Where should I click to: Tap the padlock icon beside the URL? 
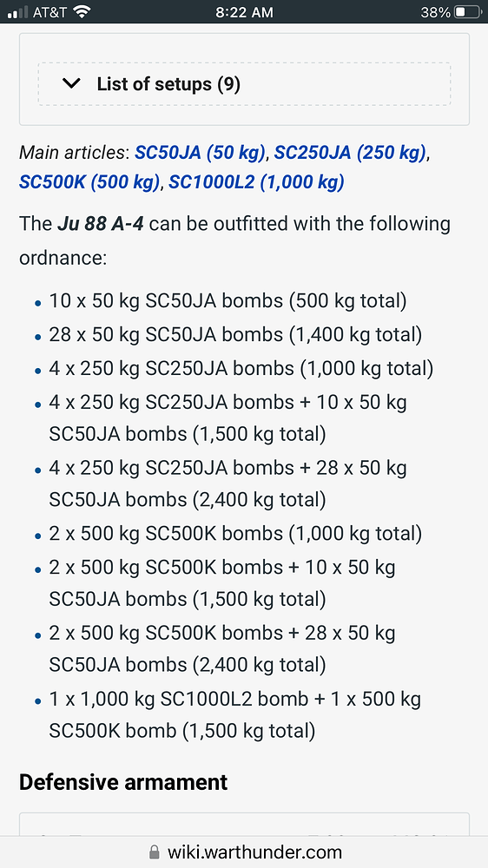point(155,852)
